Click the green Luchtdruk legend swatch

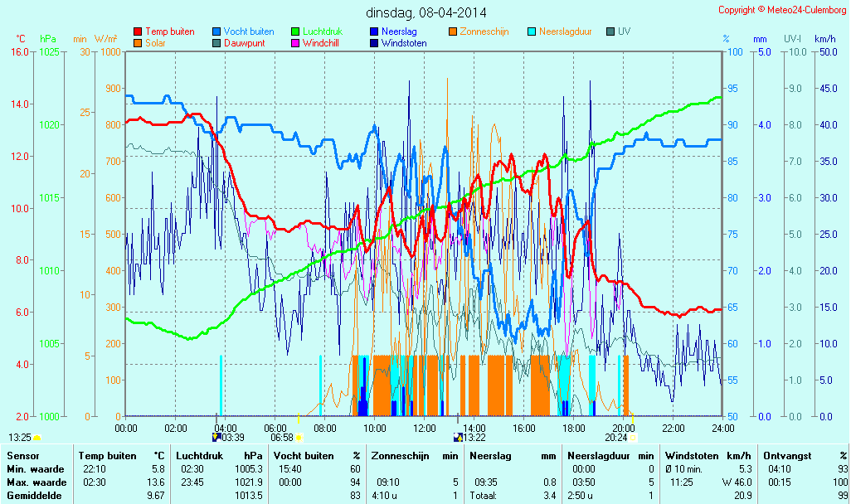coord(295,32)
